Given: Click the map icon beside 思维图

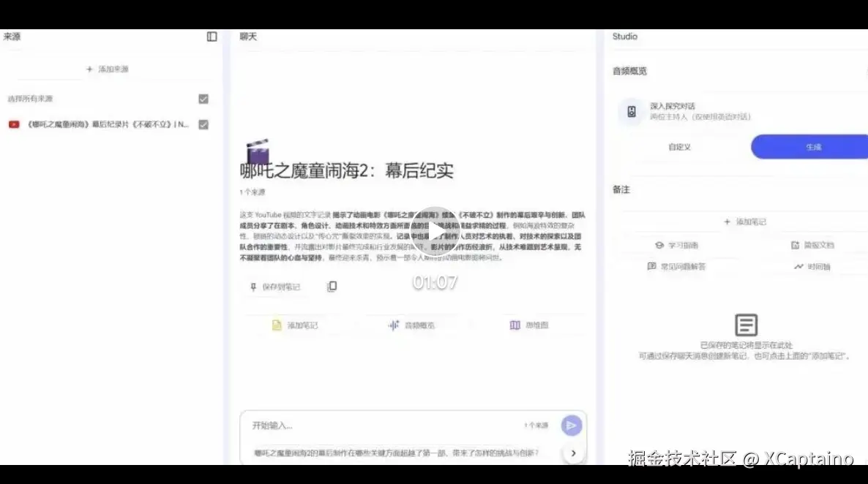Looking at the screenshot, I should point(515,325).
